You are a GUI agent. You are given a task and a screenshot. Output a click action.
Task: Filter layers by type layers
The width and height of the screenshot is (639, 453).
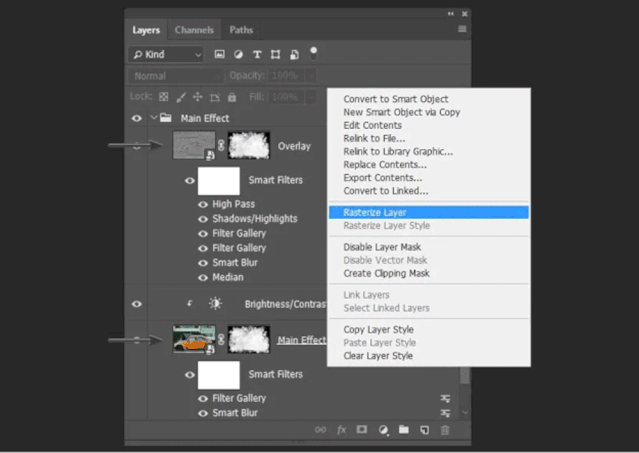click(x=257, y=54)
